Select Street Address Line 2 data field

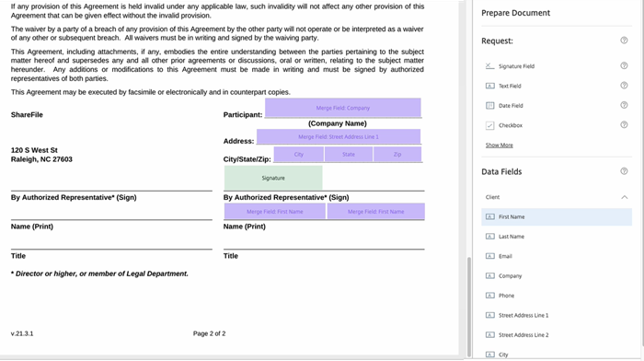pos(557,335)
